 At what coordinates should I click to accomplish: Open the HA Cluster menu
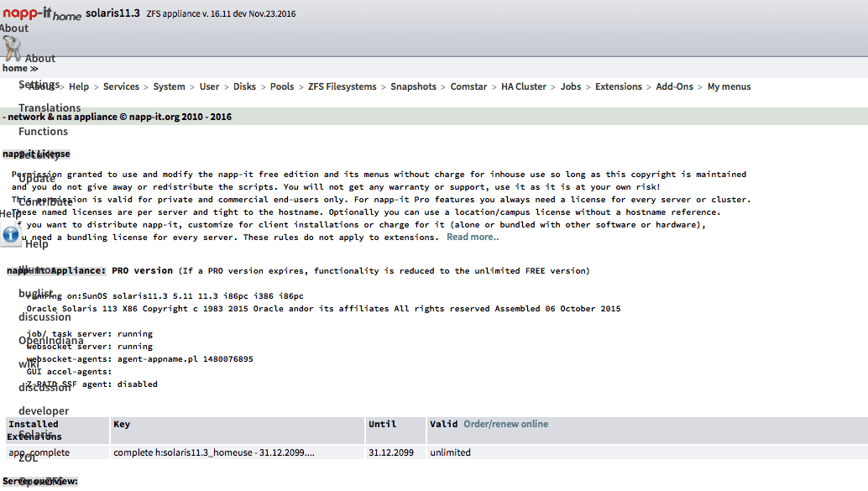[x=523, y=86]
